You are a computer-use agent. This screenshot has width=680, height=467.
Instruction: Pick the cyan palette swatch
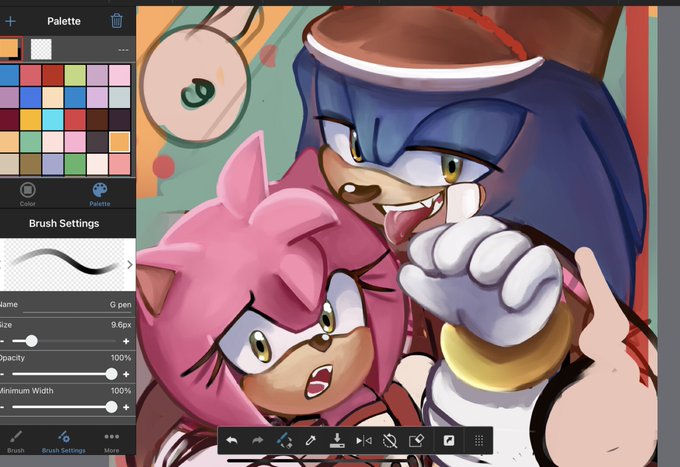53,120
